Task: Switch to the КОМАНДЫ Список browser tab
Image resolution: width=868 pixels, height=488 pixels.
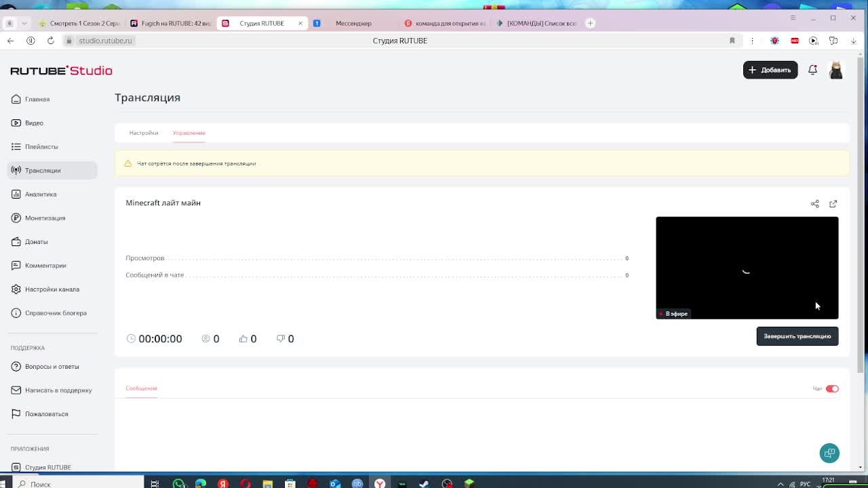Action: click(x=537, y=23)
